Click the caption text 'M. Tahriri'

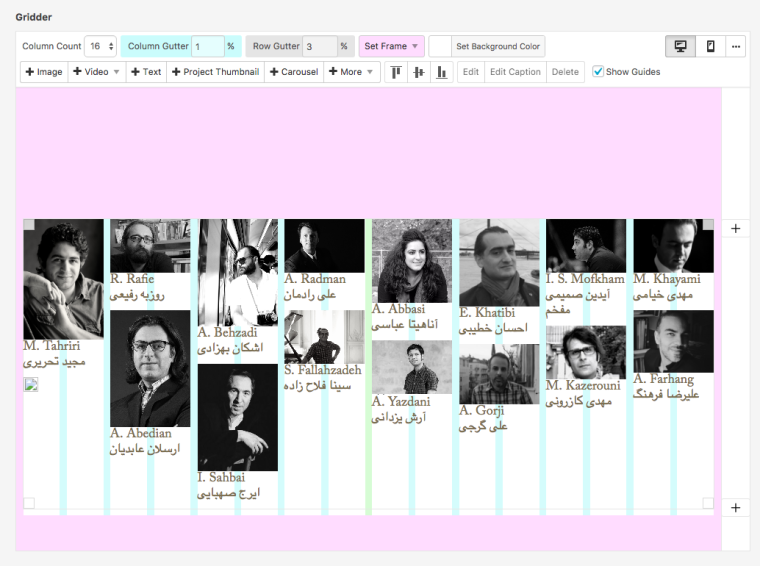point(51,346)
